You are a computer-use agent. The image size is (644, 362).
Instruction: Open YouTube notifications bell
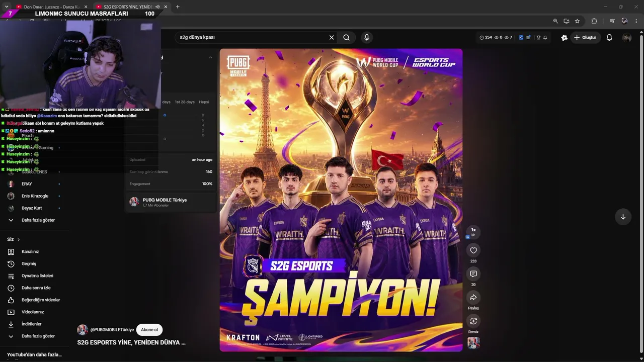[x=609, y=37]
